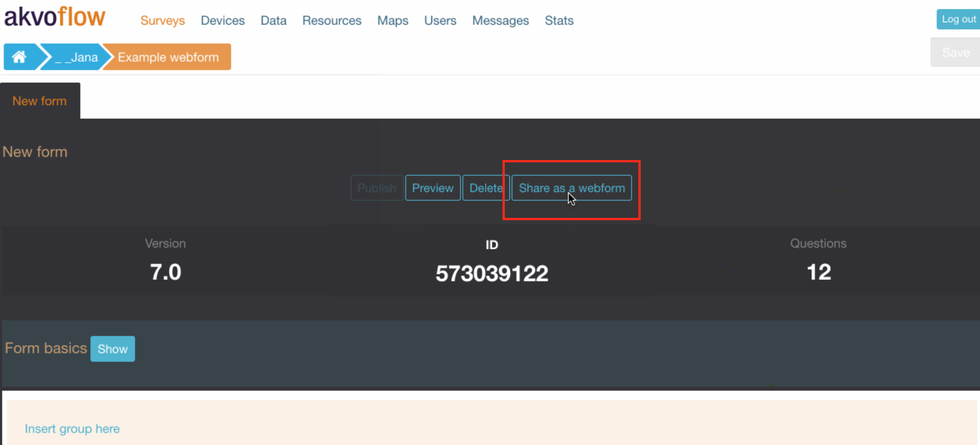Click the Publish button

377,188
